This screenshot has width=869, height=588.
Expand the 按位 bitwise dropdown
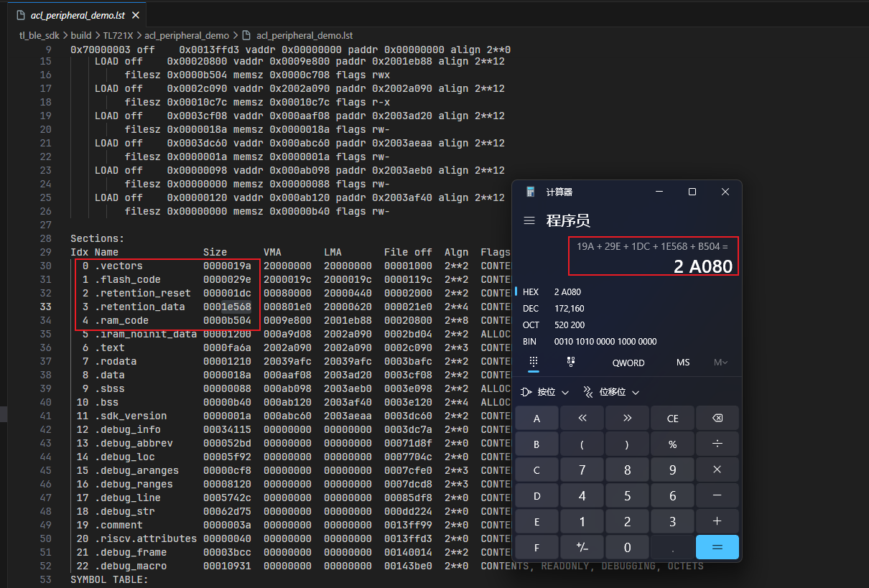pos(545,392)
